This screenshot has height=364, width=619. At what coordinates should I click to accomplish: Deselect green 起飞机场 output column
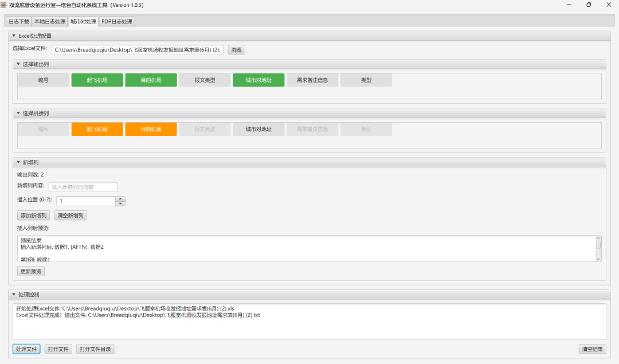(x=97, y=80)
